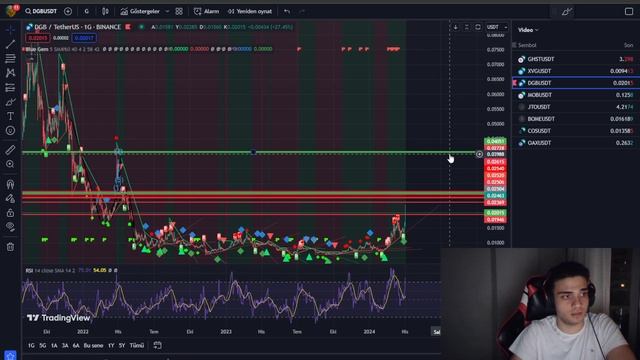Set date range to 5Y
Viewport: 640px width, 360px height.
122,346
